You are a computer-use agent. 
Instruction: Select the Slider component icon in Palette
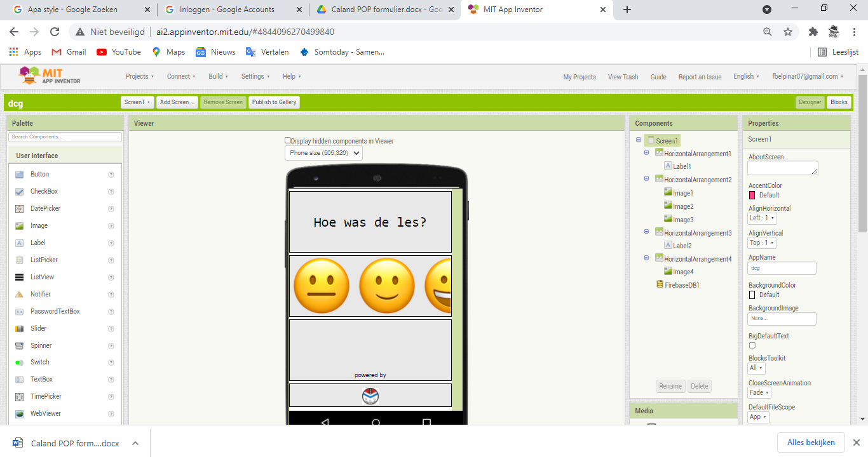coord(19,329)
